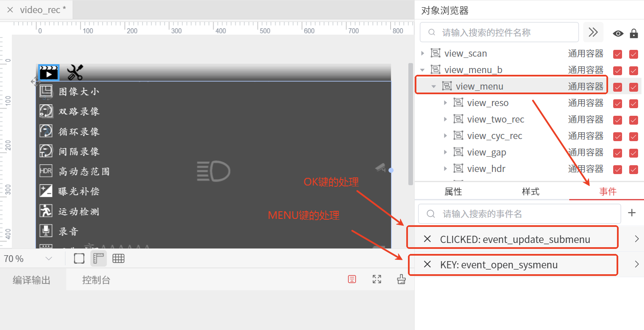Click the HDR icon beside 高动态范围
Screen dimensions: 644x330
(46, 171)
